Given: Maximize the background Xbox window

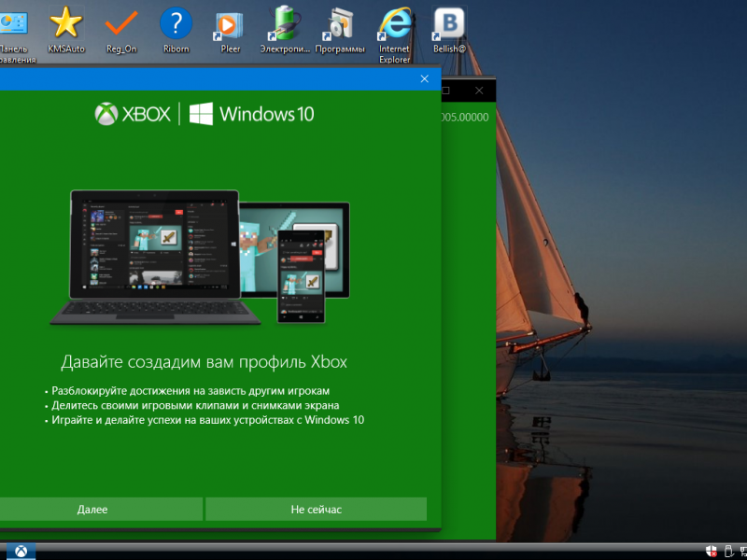Looking at the screenshot, I should (446, 90).
